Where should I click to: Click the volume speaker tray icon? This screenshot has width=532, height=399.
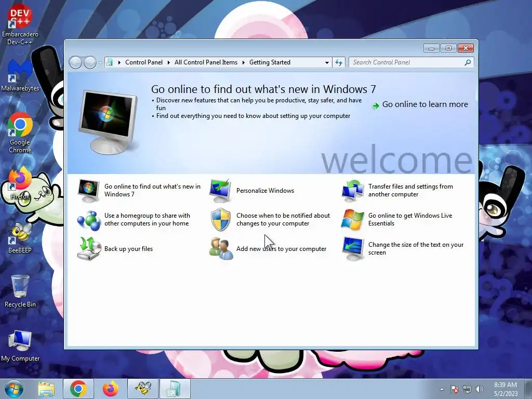pos(479,389)
